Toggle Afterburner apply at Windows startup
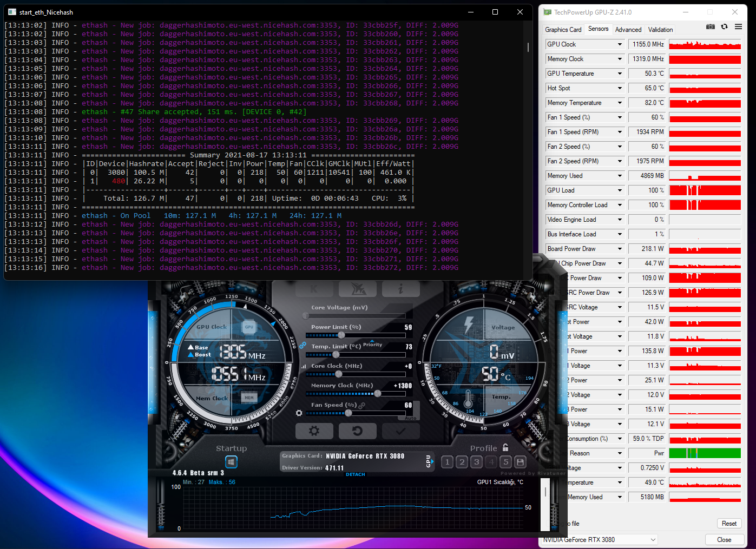The width and height of the screenshot is (756, 549). pyautogui.click(x=231, y=462)
